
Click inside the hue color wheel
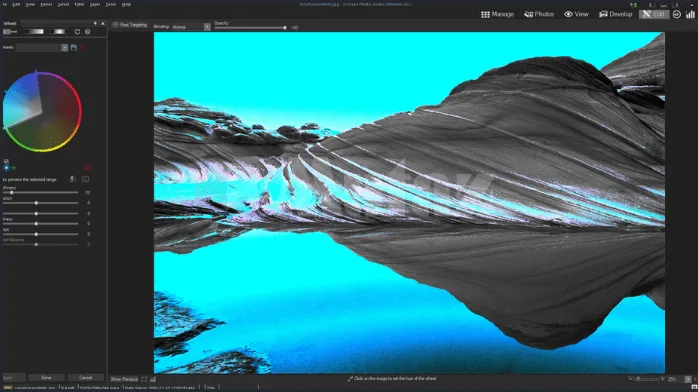tap(42, 112)
